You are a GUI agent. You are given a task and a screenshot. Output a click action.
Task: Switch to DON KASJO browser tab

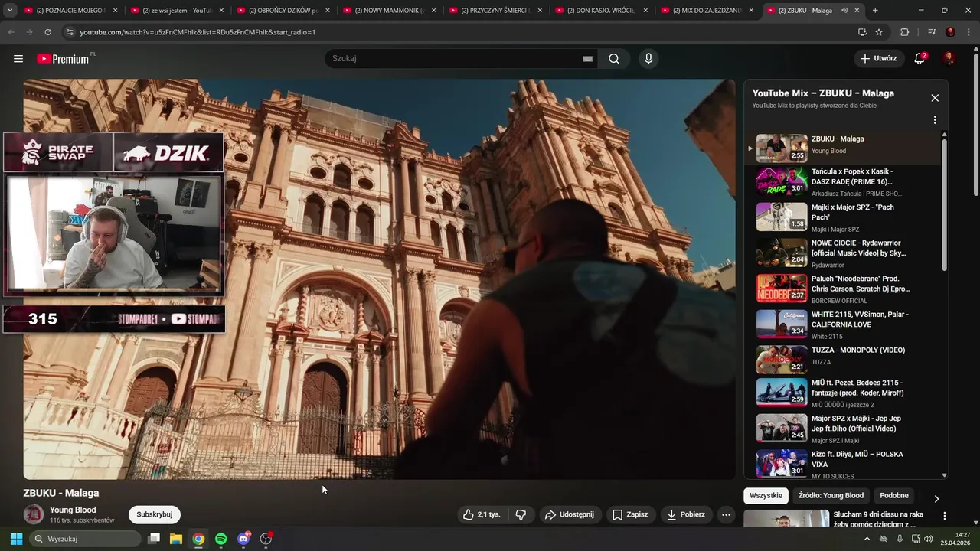point(600,11)
